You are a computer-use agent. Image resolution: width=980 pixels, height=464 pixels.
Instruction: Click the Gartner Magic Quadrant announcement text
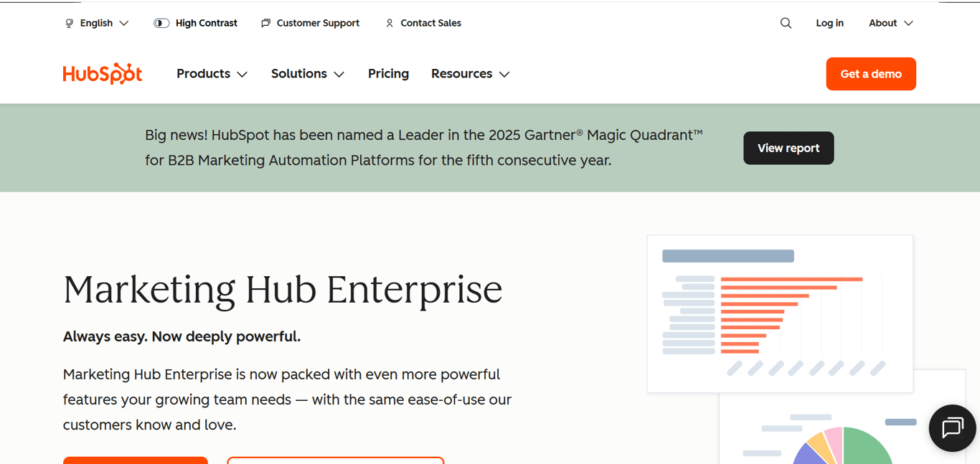point(424,148)
